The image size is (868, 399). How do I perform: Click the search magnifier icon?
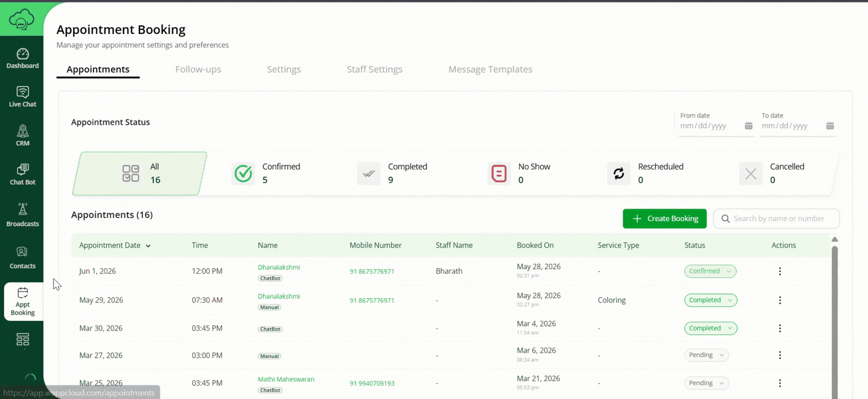click(x=726, y=218)
